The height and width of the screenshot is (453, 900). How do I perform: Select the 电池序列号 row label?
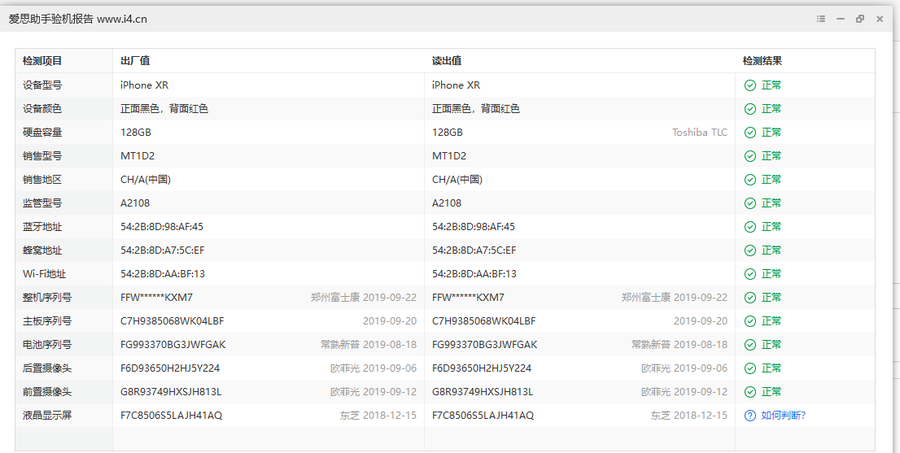pyautogui.click(x=47, y=344)
